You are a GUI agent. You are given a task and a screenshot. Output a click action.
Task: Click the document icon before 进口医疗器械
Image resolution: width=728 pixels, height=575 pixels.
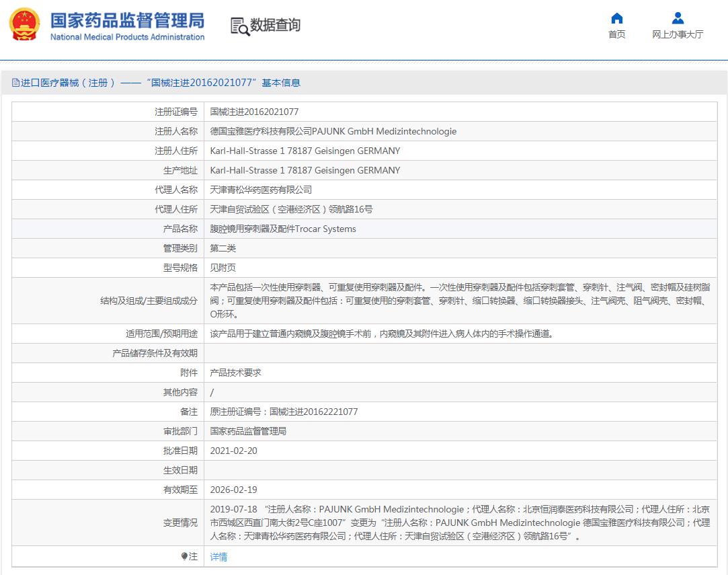(x=15, y=83)
